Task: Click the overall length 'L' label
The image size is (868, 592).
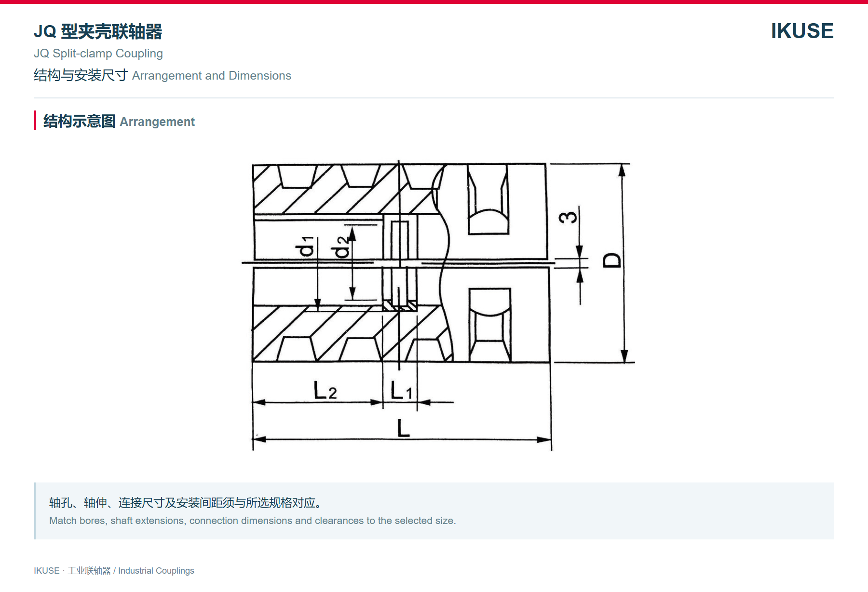Action: pyautogui.click(x=403, y=428)
